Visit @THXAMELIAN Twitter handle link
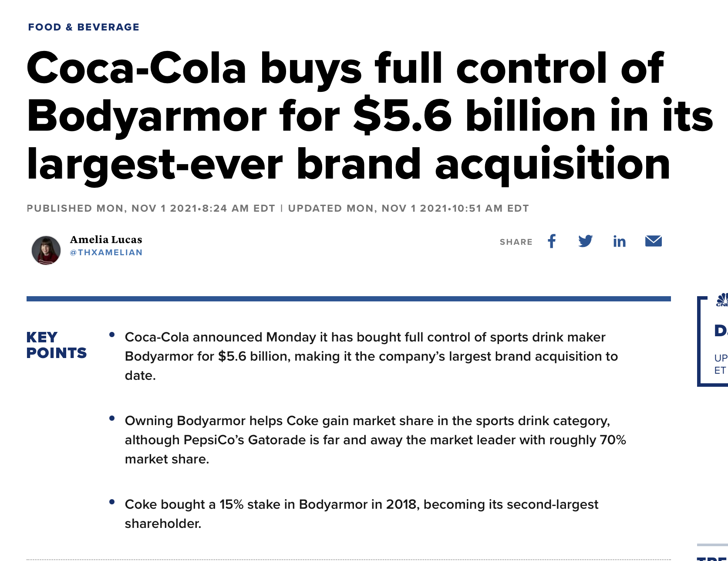 tap(106, 253)
